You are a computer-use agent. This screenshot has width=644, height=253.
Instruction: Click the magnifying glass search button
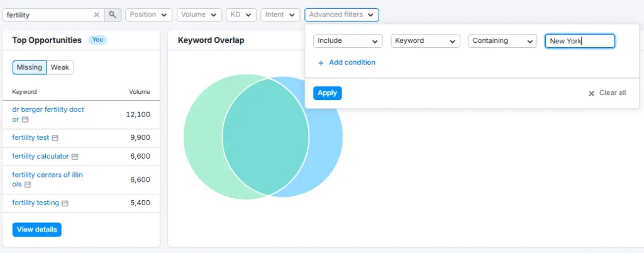(113, 14)
